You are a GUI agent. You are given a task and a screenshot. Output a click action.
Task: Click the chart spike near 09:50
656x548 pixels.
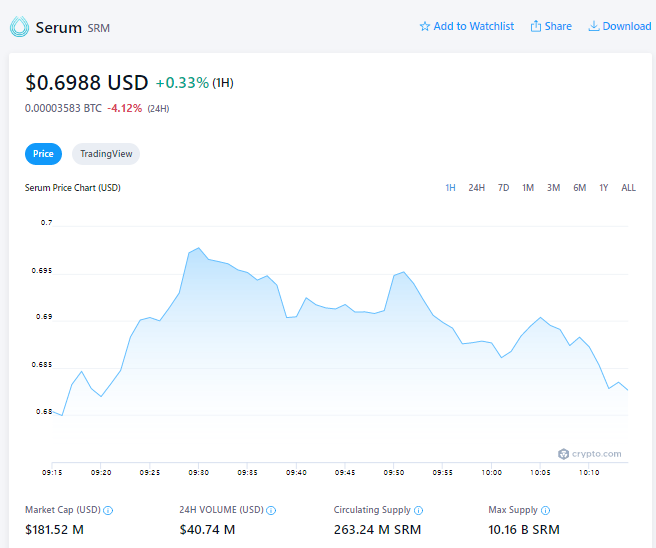click(403, 272)
